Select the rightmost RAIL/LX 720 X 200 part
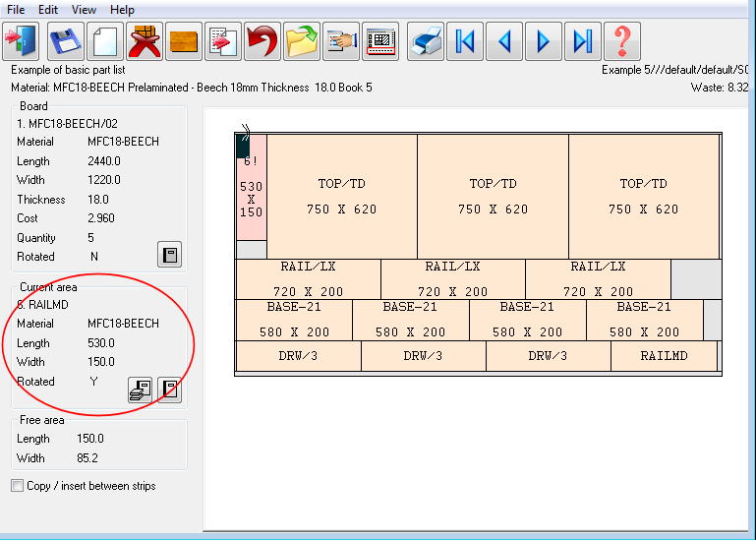 pos(598,279)
